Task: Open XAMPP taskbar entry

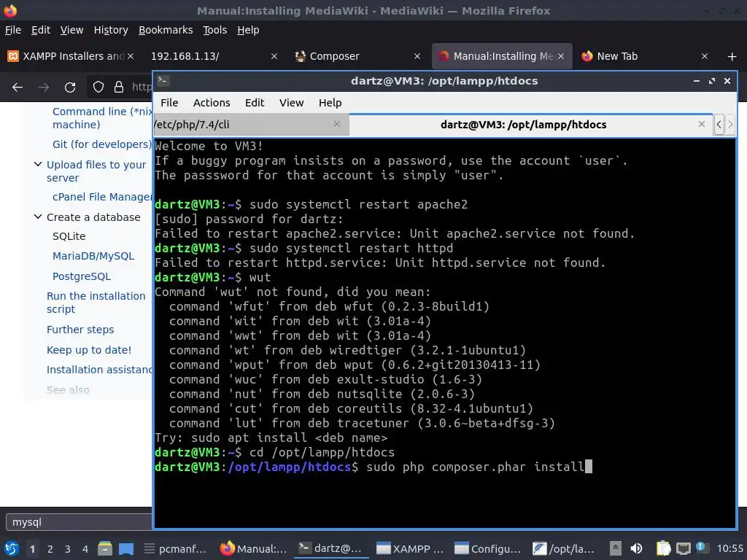Action: click(410, 549)
